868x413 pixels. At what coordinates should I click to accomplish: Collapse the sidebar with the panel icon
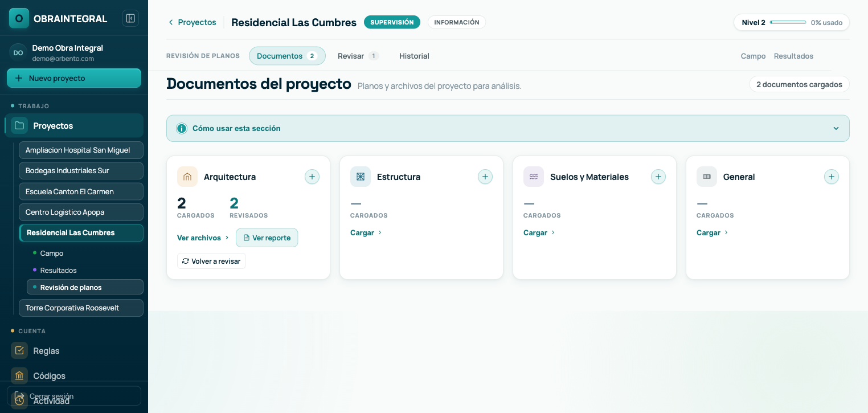tap(130, 18)
